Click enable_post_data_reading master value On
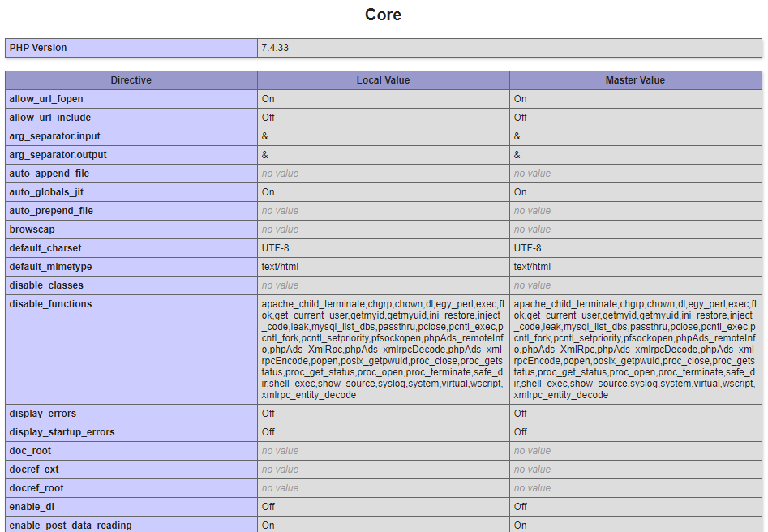 pos(520,526)
